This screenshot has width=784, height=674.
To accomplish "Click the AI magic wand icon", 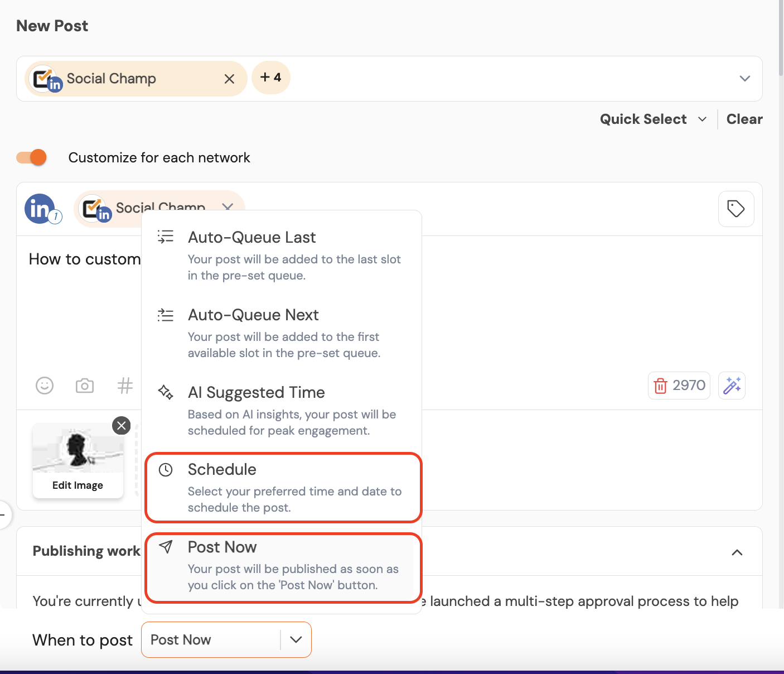I will point(732,386).
